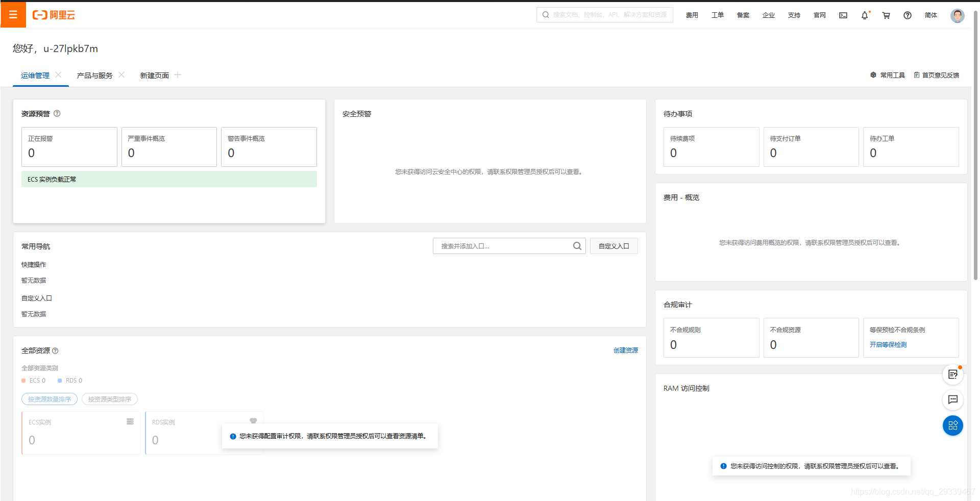Click the 首页意见反馈 link
The height and width of the screenshot is (501, 980).
[x=937, y=75]
